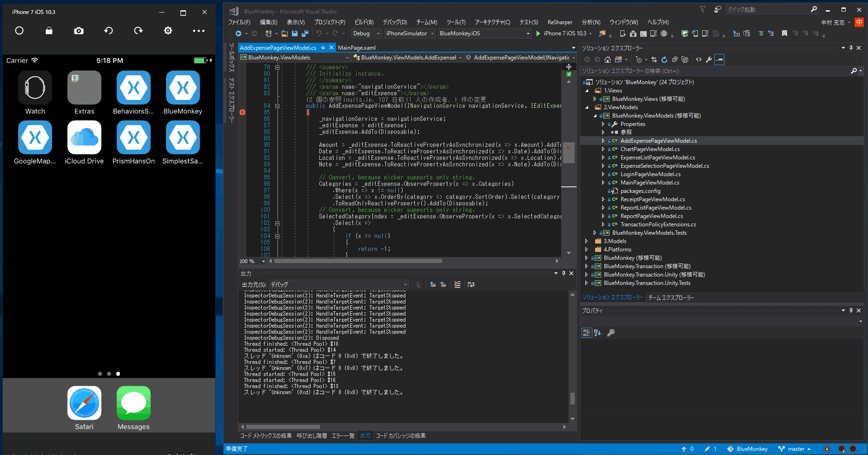The width and height of the screenshot is (868, 455).
Task: Switch Properties panel to Categorized view
Action: (x=587, y=333)
